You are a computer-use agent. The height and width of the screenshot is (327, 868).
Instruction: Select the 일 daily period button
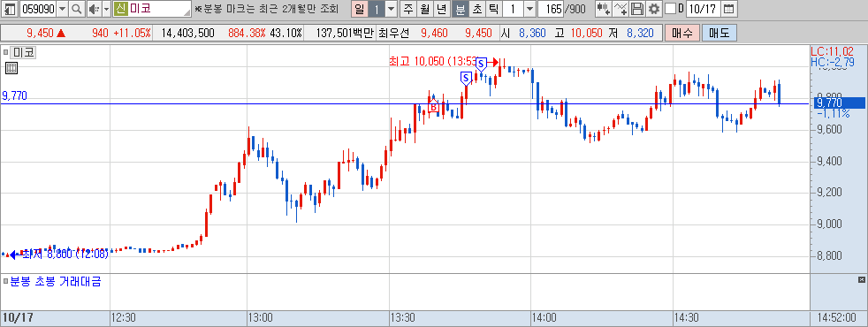point(360,9)
